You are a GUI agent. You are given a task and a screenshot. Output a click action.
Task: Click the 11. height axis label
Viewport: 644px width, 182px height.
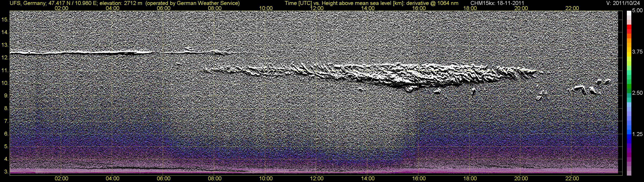[x=5, y=70]
